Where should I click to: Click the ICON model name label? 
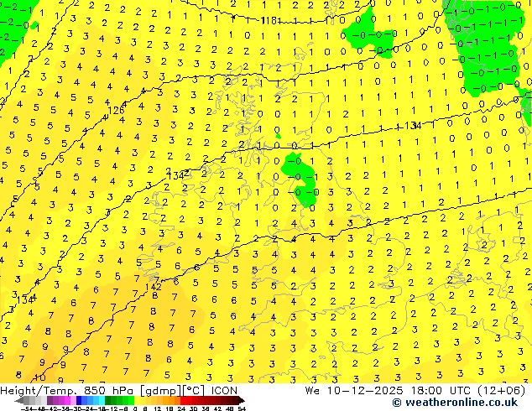point(224,391)
